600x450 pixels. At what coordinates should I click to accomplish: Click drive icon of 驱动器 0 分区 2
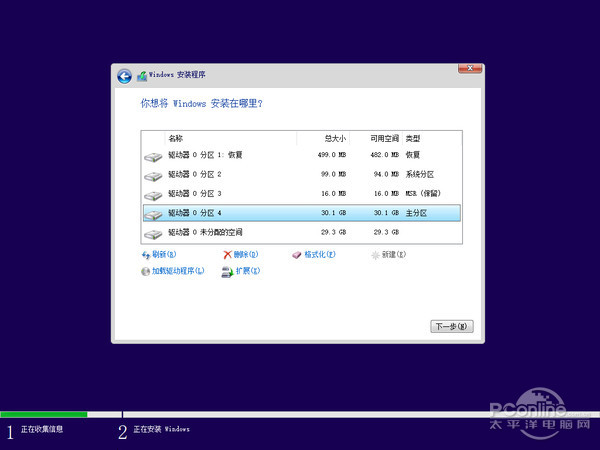(153, 176)
